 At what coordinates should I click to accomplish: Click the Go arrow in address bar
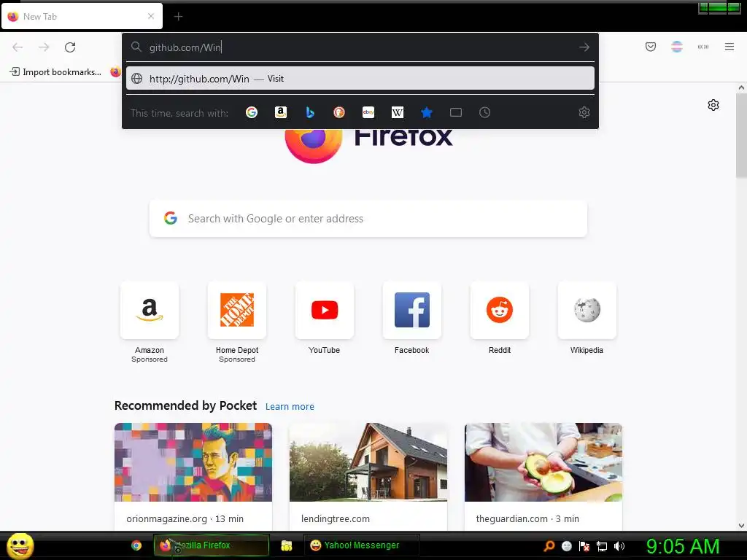pyautogui.click(x=584, y=47)
